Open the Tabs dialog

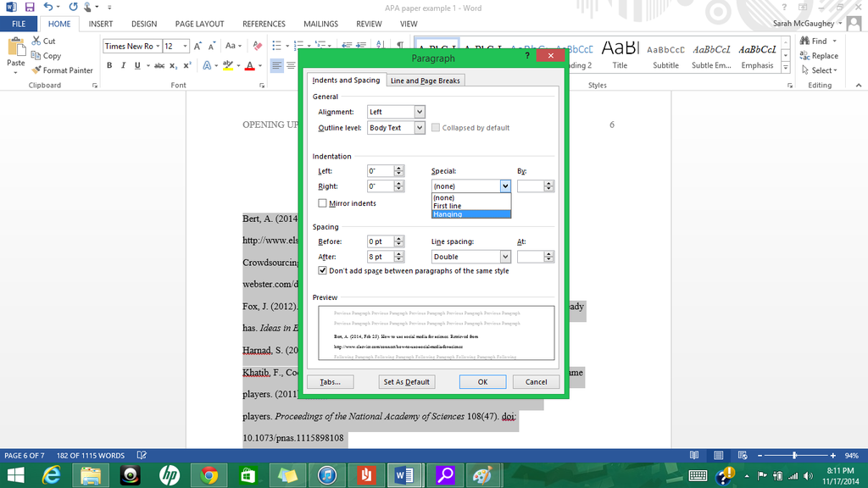click(x=331, y=381)
